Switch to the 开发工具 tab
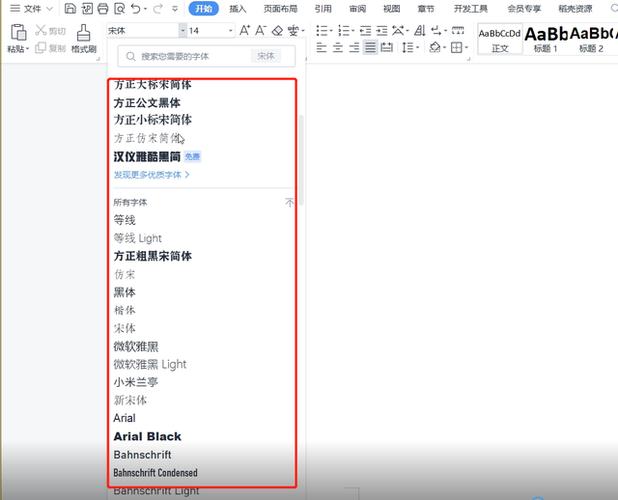Screen dimensions: 618x500 (471, 8)
